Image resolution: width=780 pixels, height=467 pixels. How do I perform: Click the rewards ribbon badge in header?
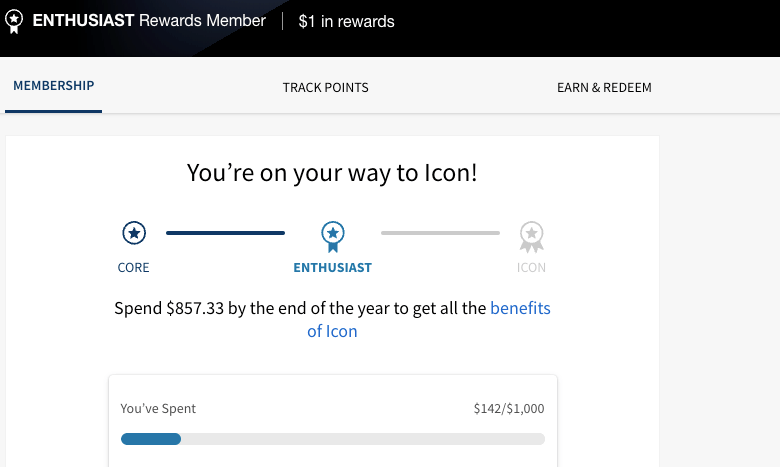coord(14,22)
